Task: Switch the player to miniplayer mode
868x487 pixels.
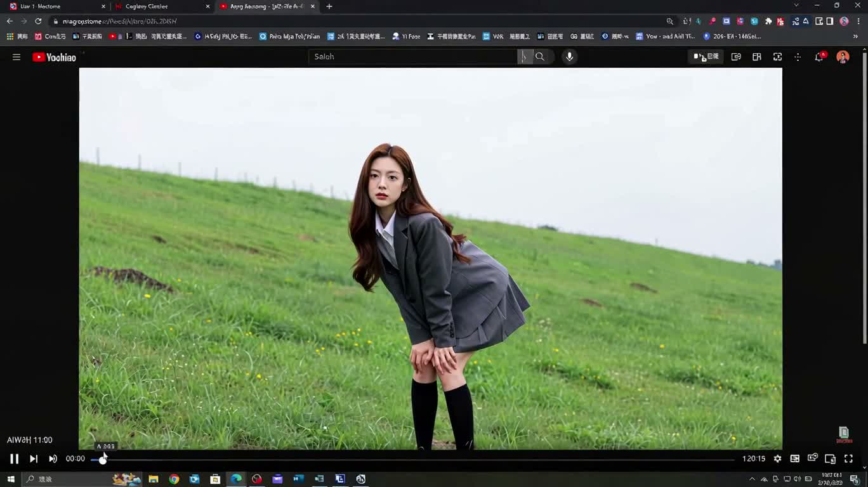Action: pos(812,458)
